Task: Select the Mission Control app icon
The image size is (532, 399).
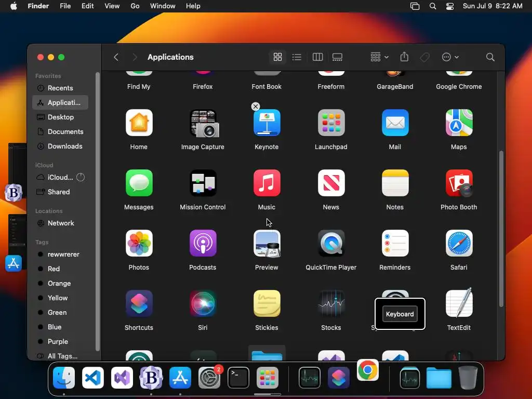Action: [203, 183]
